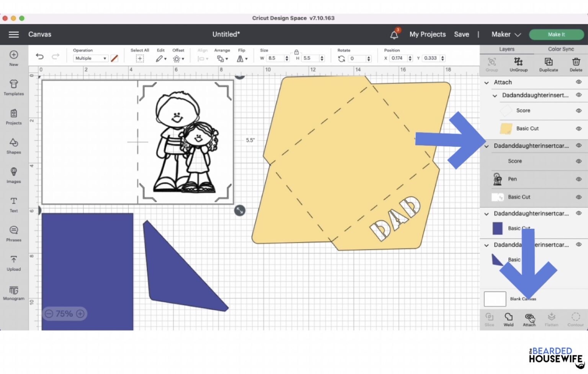The height and width of the screenshot is (374, 588).
Task: Duplicate the selected layer
Action: 548,64
